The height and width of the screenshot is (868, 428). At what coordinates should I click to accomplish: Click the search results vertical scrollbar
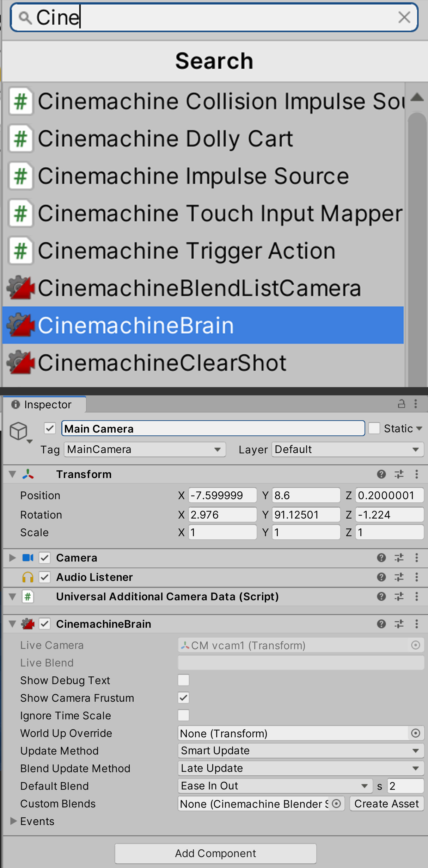(417, 247)
